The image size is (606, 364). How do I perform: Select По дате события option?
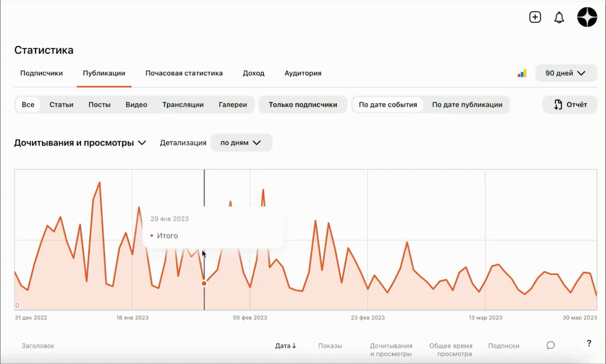388,104
